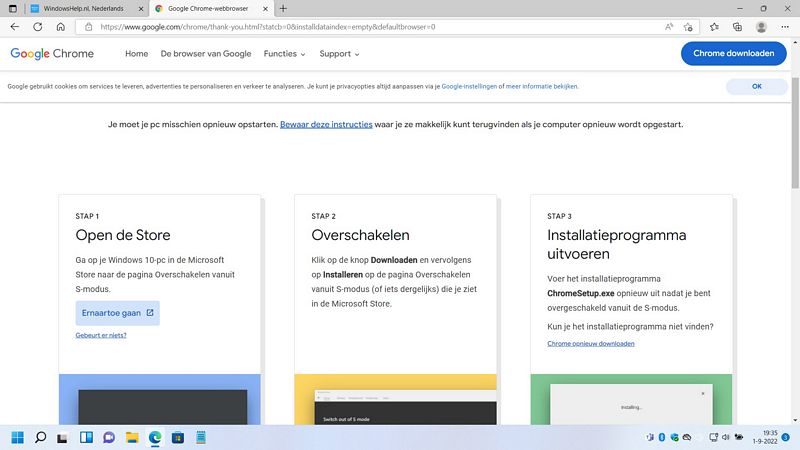This screenshot has width=800, height=450.
Task: Click the page vertical scrollbar thumb
Action: pos(795,133)
